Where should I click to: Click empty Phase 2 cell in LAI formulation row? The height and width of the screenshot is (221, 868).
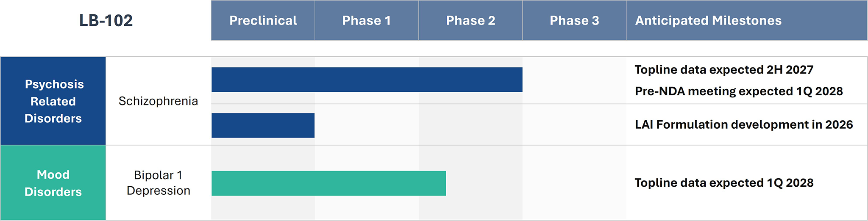coord(470,125)
